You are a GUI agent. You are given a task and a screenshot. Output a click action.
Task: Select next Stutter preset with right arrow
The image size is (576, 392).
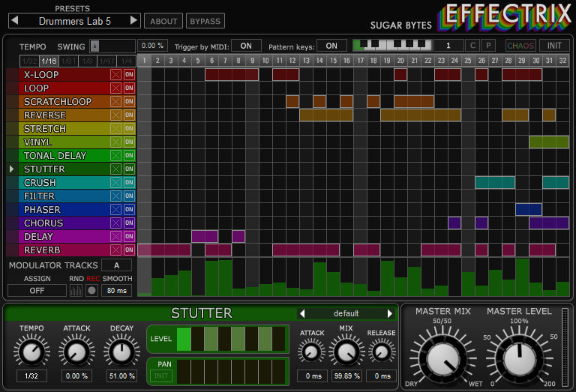390,313
